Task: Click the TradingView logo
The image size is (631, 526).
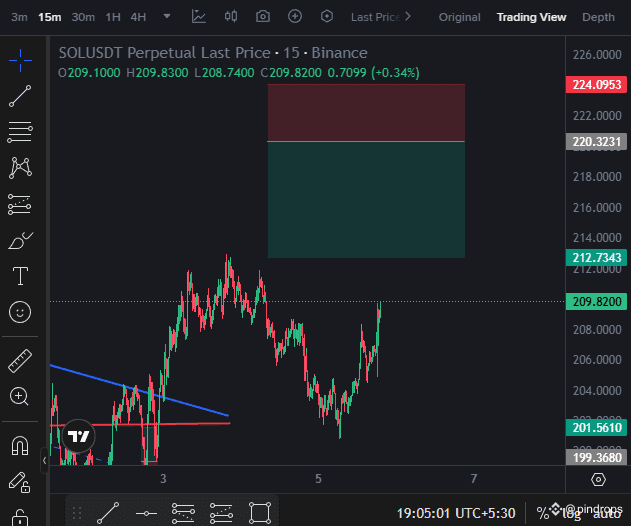Action: pos(78,436)
